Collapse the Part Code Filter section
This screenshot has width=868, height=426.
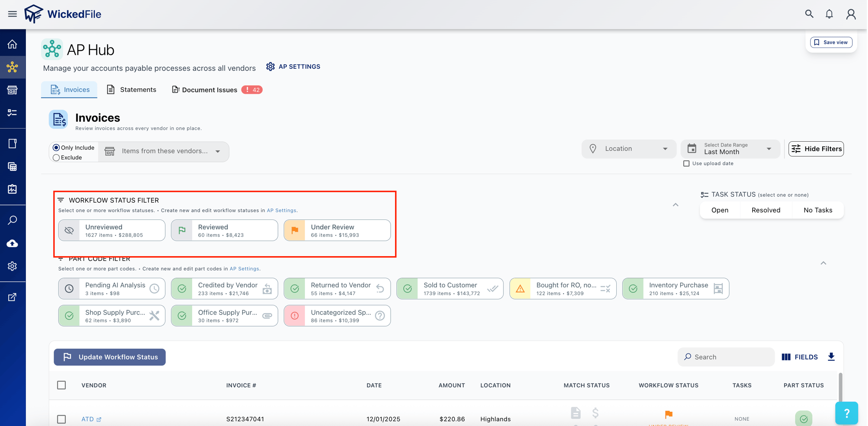[x=824, y=263]
